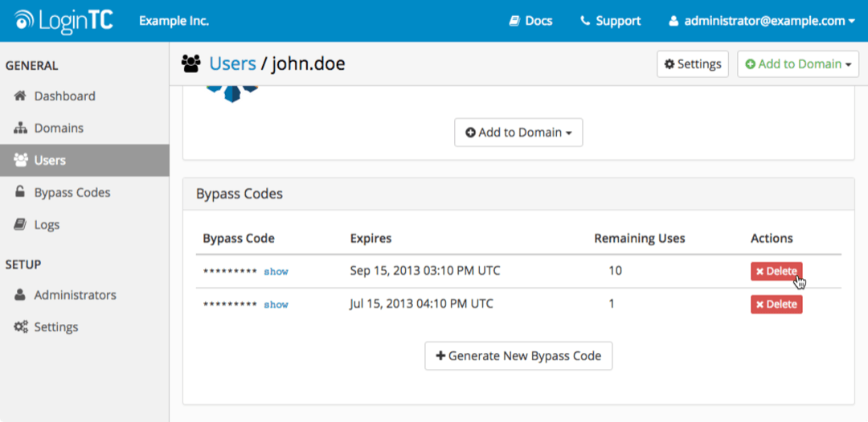Viewport: 868px width, 422px height.
Task: Show the bypass code expiring Jul 15
Action: coord(276,305)
